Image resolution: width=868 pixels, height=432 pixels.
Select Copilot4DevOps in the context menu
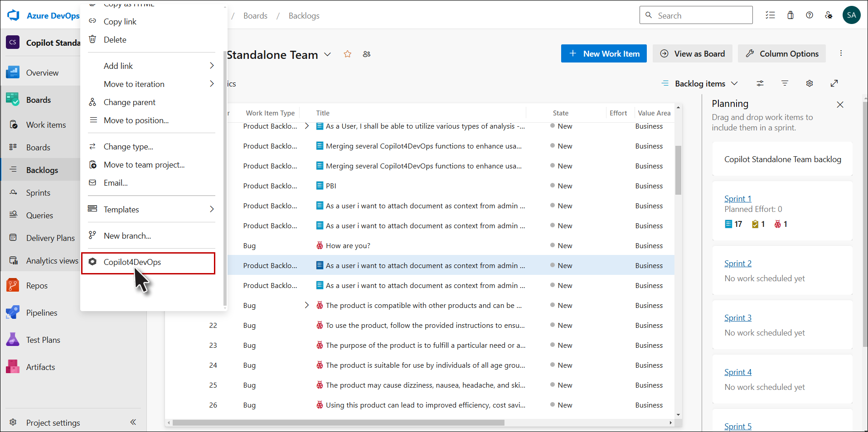click(x=148, y=263)
